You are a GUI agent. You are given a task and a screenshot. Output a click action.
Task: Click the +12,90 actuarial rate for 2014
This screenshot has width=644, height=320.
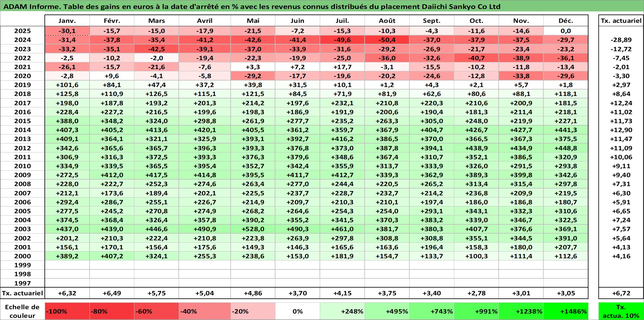click(x=621, y=130)
